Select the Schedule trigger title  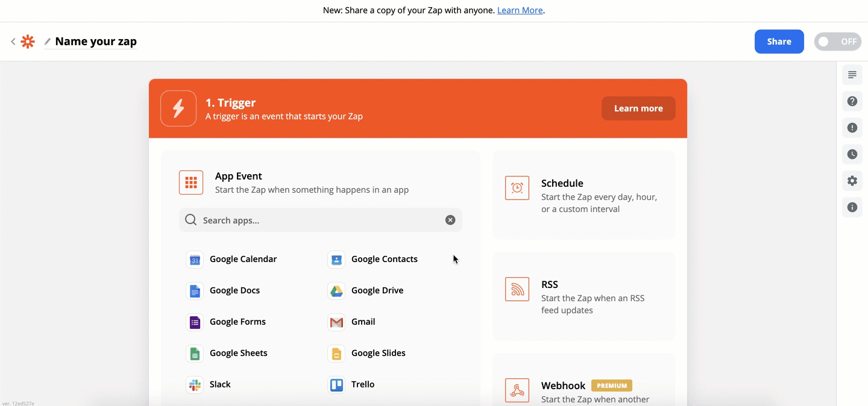pos(562,183)
